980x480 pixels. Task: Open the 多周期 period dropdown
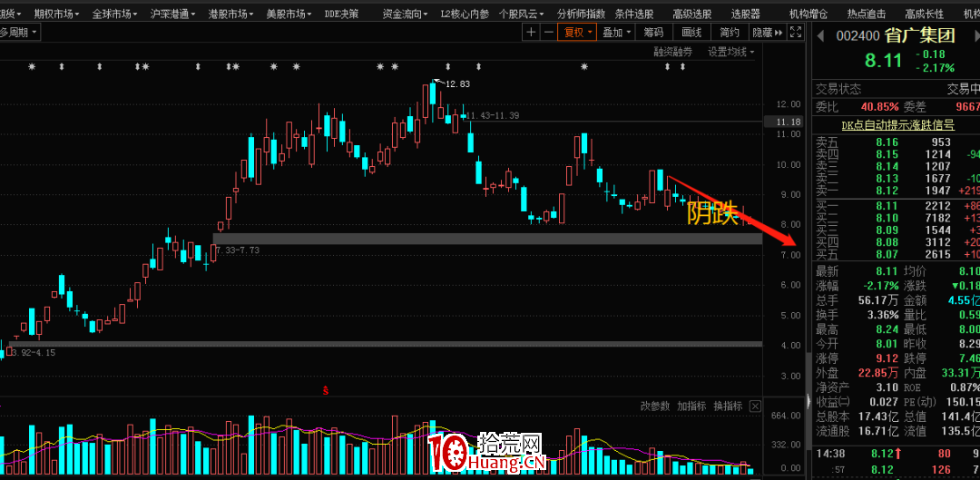pos(19,33)
